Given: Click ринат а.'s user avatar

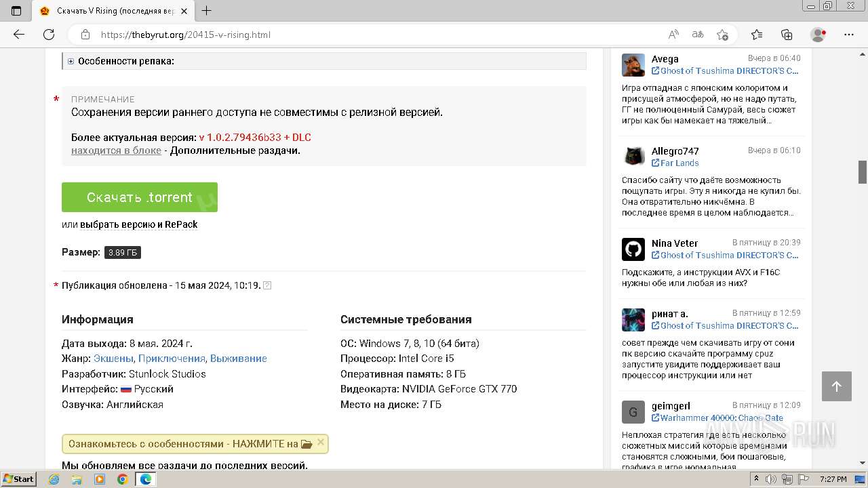Looking at the screenshot, I should 633,320.
